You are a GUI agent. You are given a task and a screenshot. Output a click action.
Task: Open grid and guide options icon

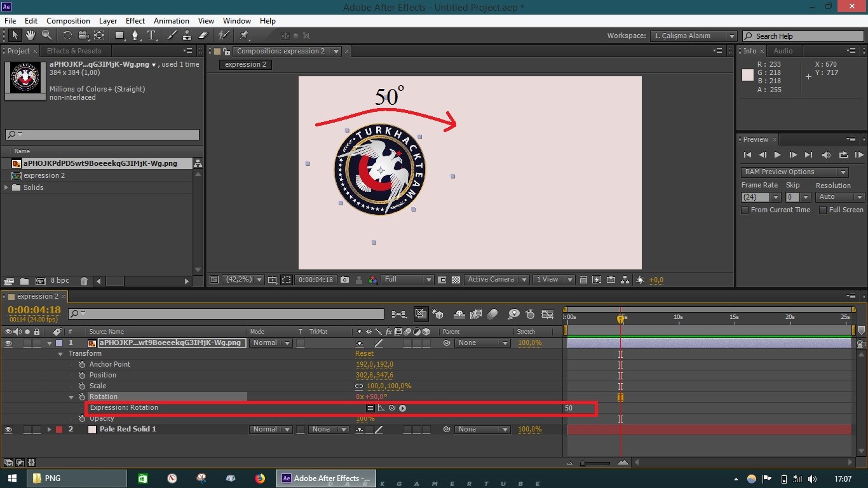272,280
